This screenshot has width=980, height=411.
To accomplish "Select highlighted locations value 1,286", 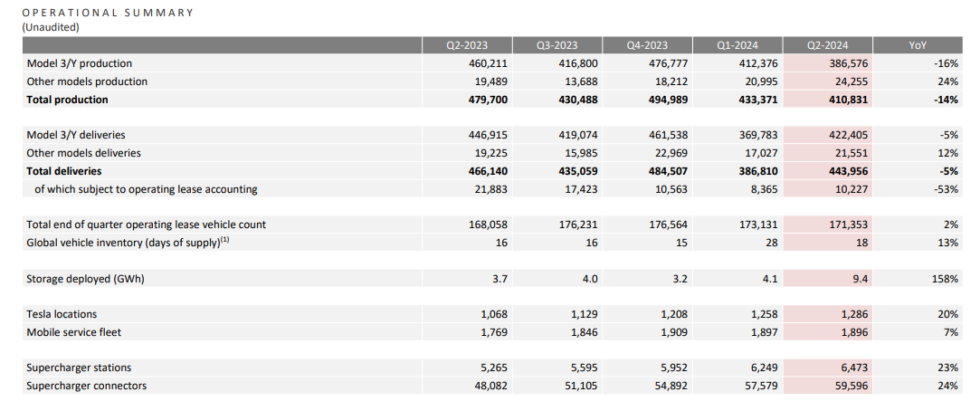I will pos(853,314).
